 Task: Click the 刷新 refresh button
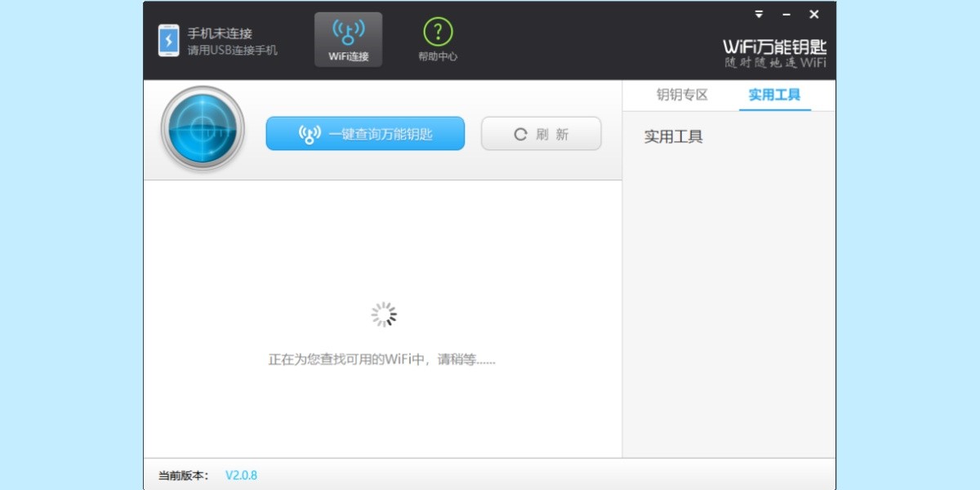(541, 134)
